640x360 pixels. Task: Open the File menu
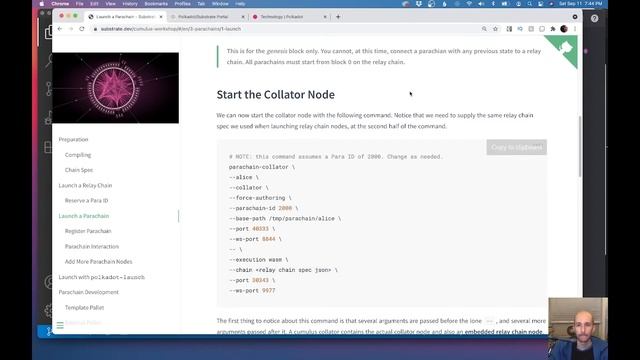(80, 4)
